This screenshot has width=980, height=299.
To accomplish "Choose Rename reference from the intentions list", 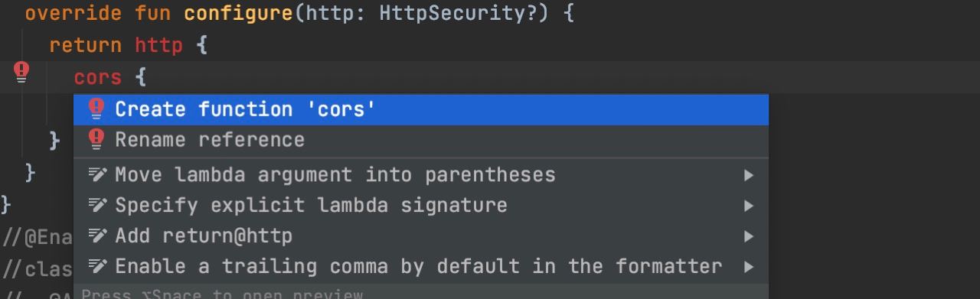I will point(421,140).
